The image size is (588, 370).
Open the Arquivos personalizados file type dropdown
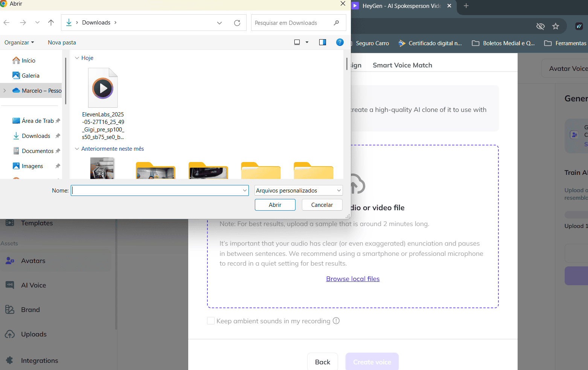pos(298,191)
